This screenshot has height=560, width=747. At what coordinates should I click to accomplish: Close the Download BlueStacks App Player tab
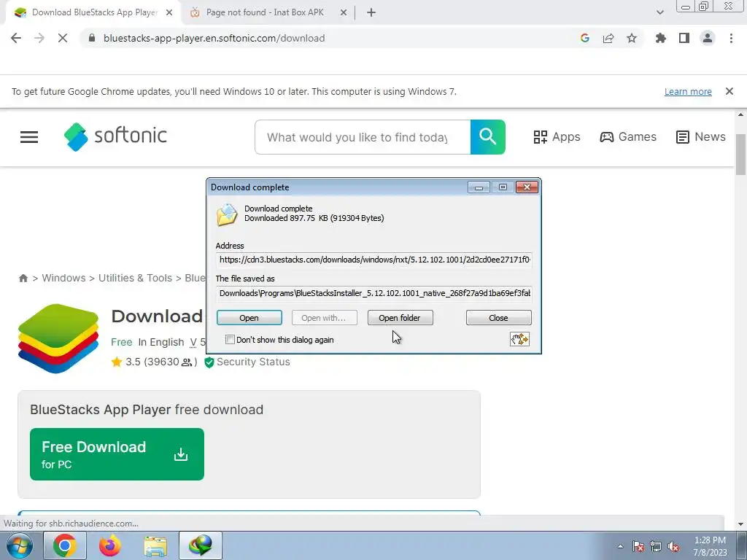[x=169, y=13]
